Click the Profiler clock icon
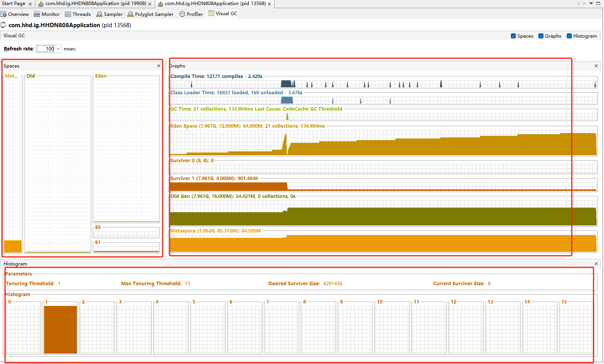 pyautogui.click(x=182, y=14)
